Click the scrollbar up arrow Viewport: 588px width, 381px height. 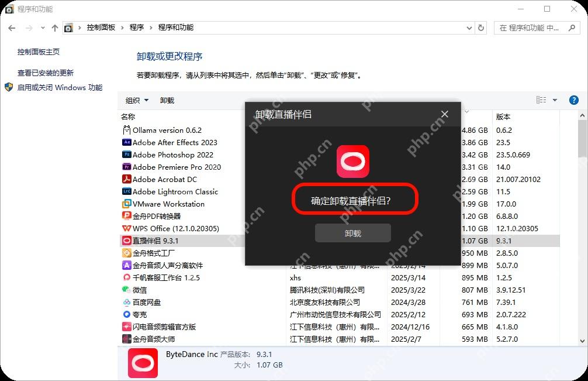(582, 116)
